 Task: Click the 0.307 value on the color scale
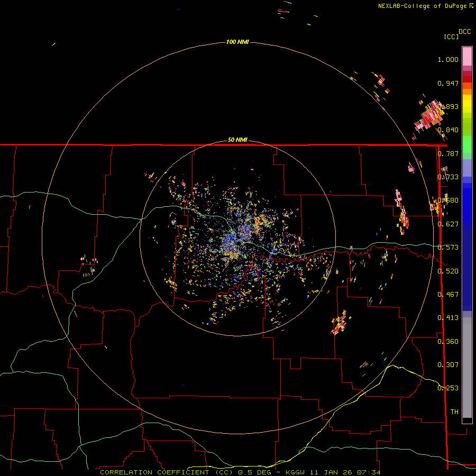[x=448, y=365]
